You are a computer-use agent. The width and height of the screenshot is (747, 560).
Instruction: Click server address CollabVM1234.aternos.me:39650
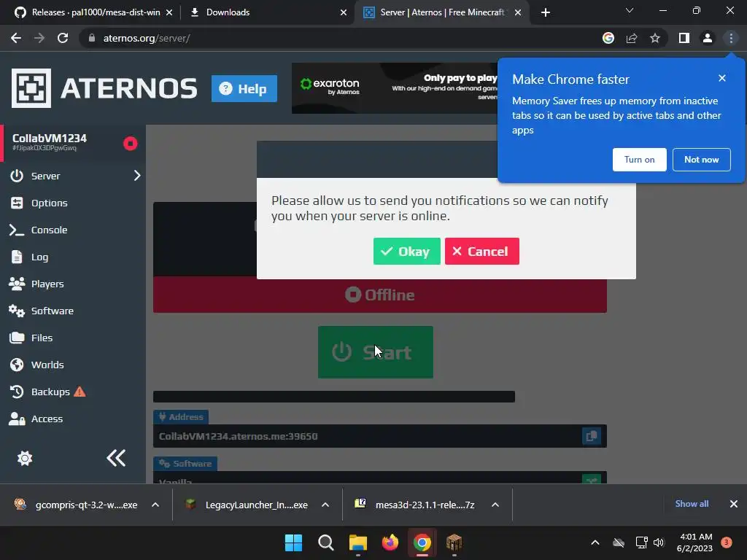239,436
